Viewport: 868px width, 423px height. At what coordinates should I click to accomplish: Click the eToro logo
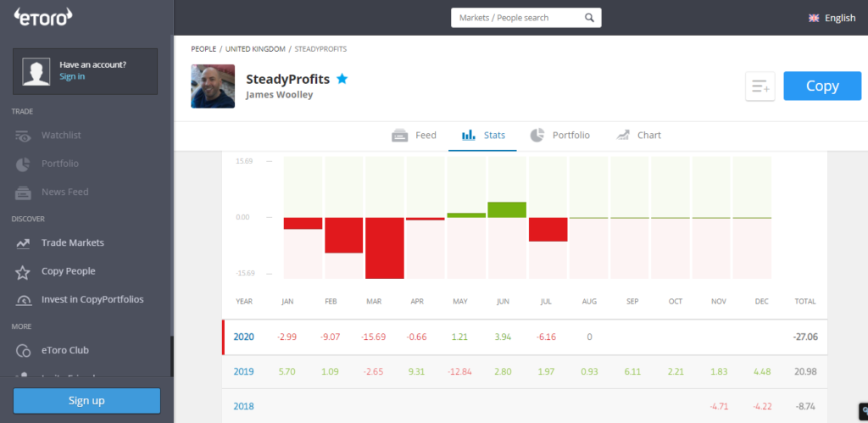tap(43, 17)
